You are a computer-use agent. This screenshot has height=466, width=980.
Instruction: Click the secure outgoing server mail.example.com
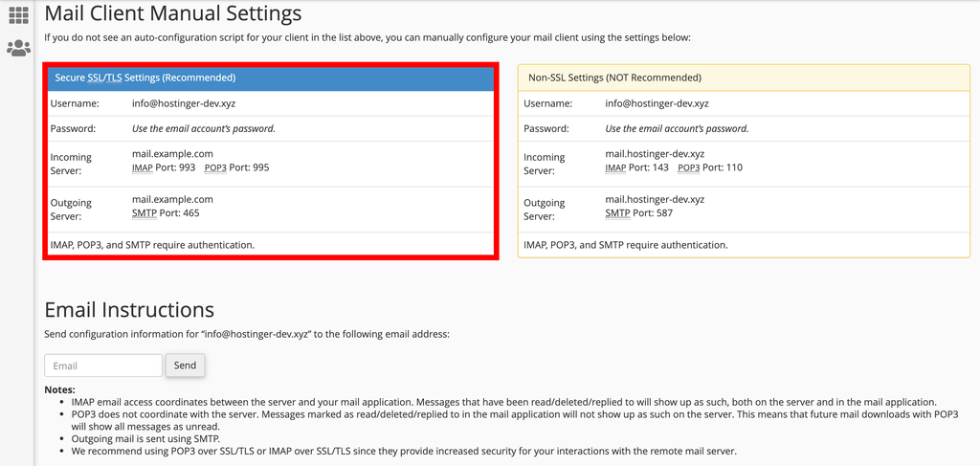(x=172, y=199)
